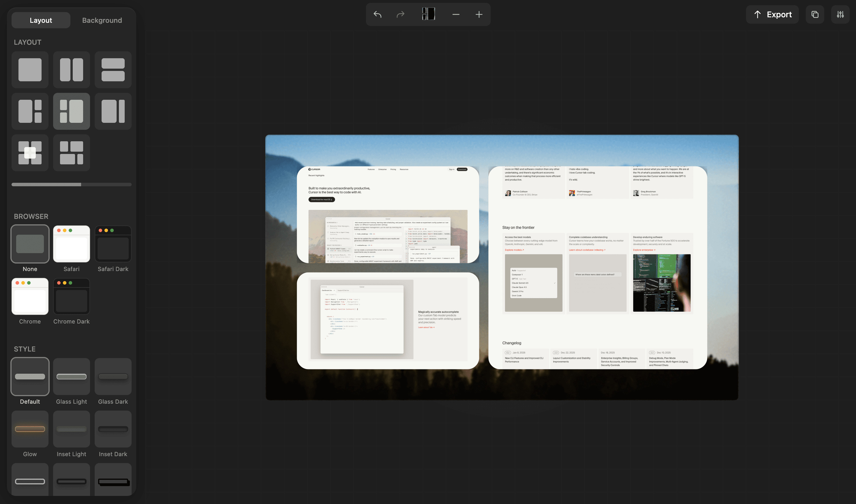Click the layout size slider below the layout grid
Screen dimensions: 856x504
pos(71,185)
